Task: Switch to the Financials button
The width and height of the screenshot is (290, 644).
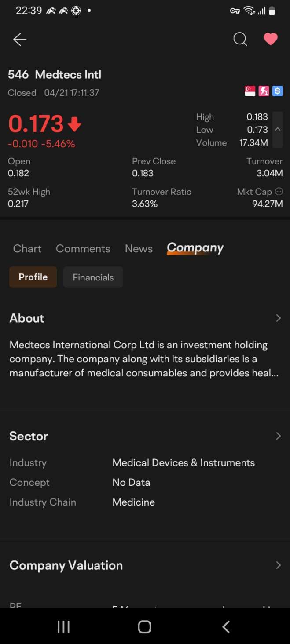Action: (93, 277)
